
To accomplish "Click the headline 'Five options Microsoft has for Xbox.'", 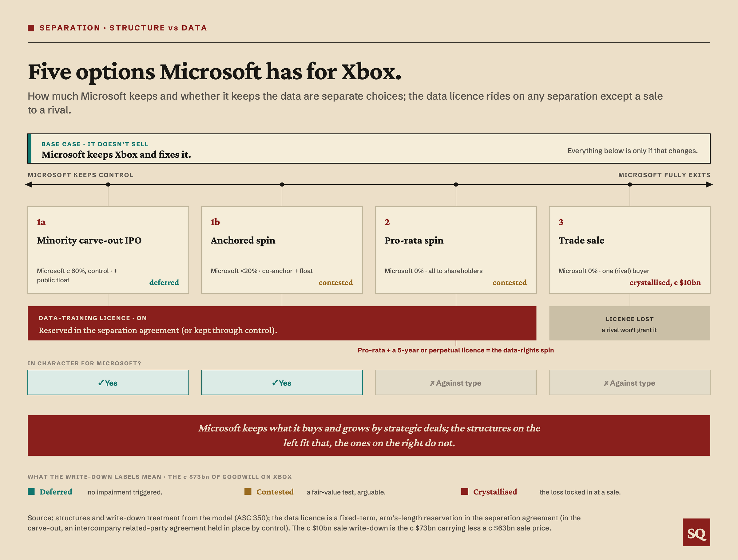I will 215,72.
